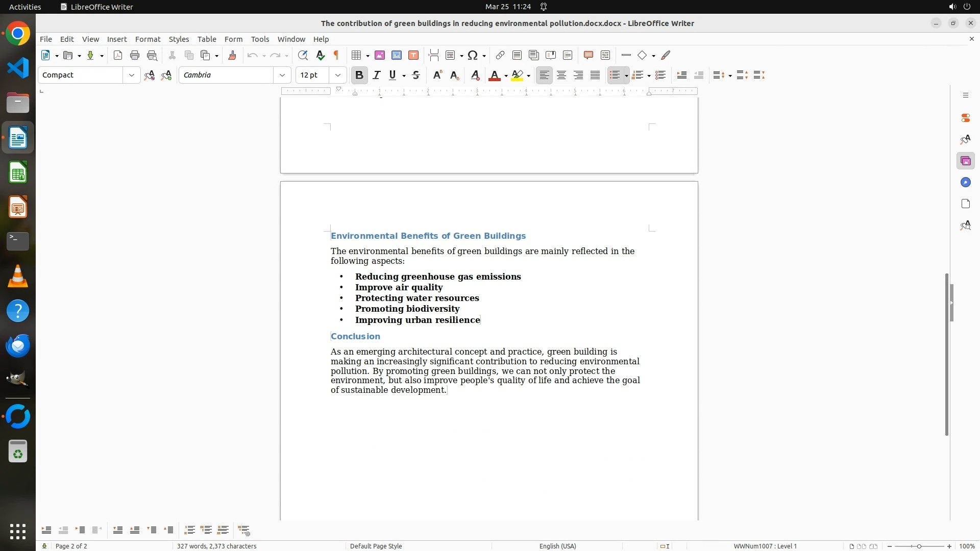Click the Insert Image icon
Viewport: 980px width, 551px height.
[380, 56]
